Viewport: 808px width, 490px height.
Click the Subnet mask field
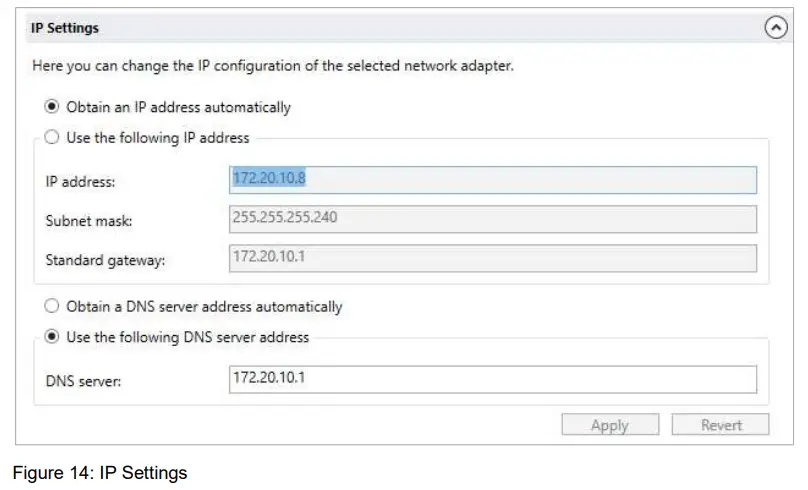coord(492,219)
